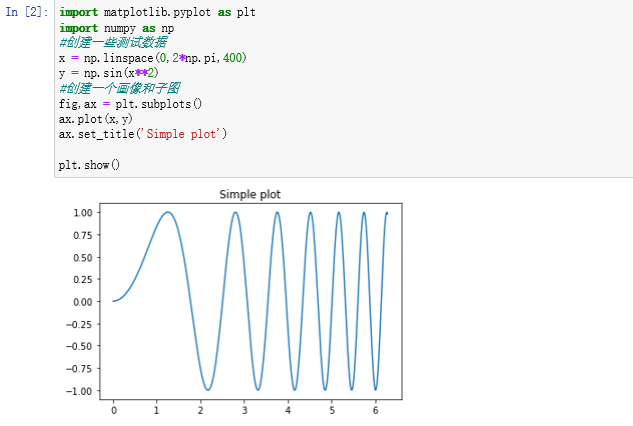Click the 'y = np.sin(x**2)' line
Screen dimensions: 633x426
click(109, 73)
